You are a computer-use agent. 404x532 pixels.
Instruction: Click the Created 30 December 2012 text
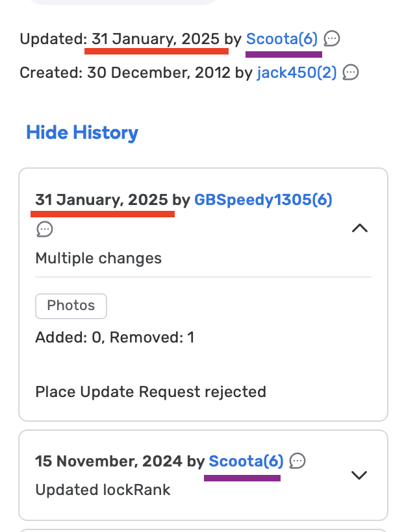(x=125, y=73)
